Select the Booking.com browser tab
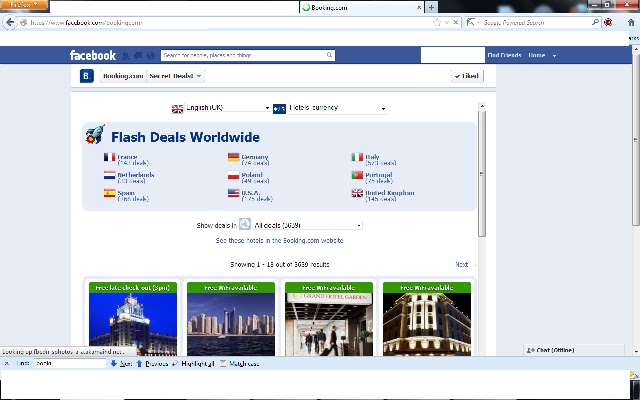 [362, 7]
